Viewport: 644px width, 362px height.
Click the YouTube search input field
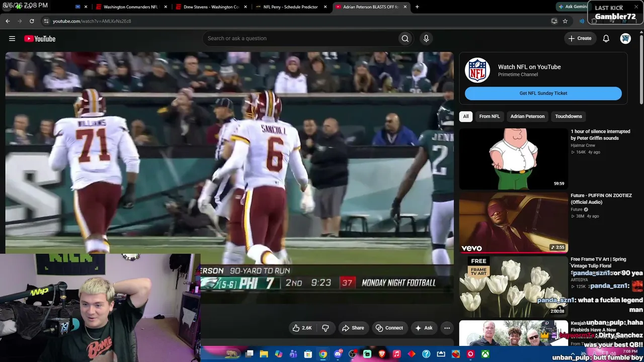[x=302, y=38]
